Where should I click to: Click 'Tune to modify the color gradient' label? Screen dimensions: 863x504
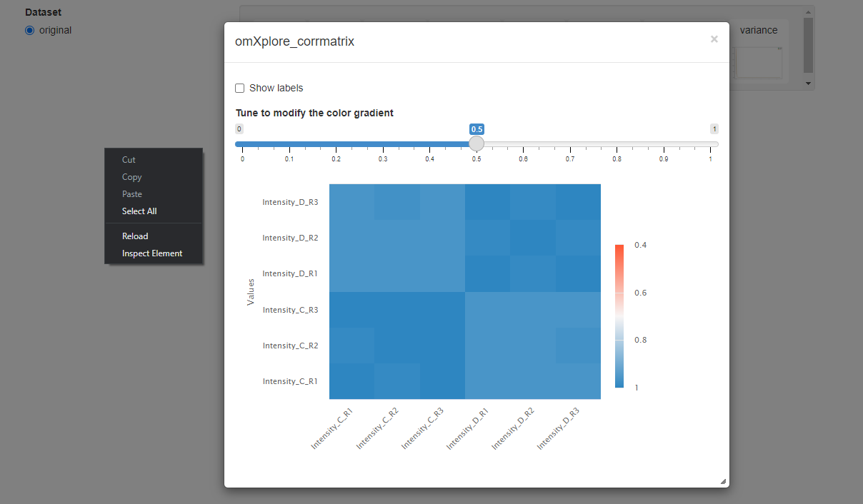coord(314,113)
